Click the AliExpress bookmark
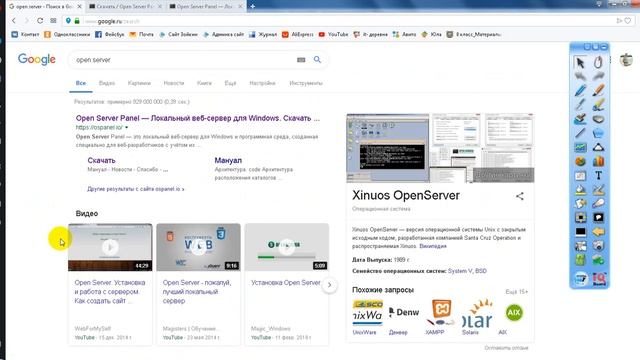Image resolution: width=640 pixels, height=360 pixels. pos(298,34)
